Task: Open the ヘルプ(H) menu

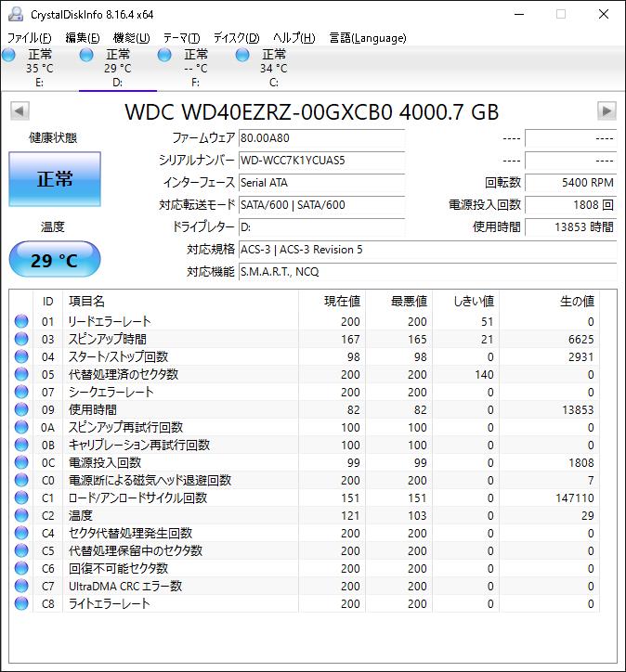Action: [x=294, y=38]
